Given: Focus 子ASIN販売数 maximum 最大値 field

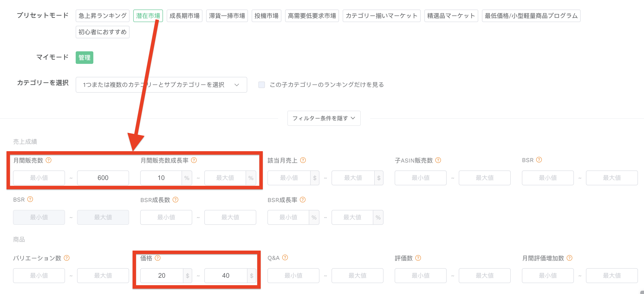Looking at the screenshot, I should 485,178.
